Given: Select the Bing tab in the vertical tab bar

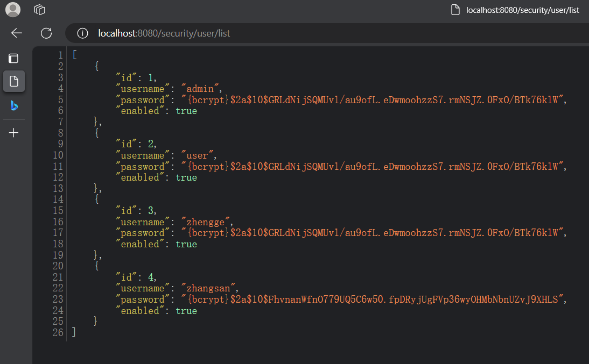Looking at the screenshot, I should pyautogui.click(x=14, y=105).
